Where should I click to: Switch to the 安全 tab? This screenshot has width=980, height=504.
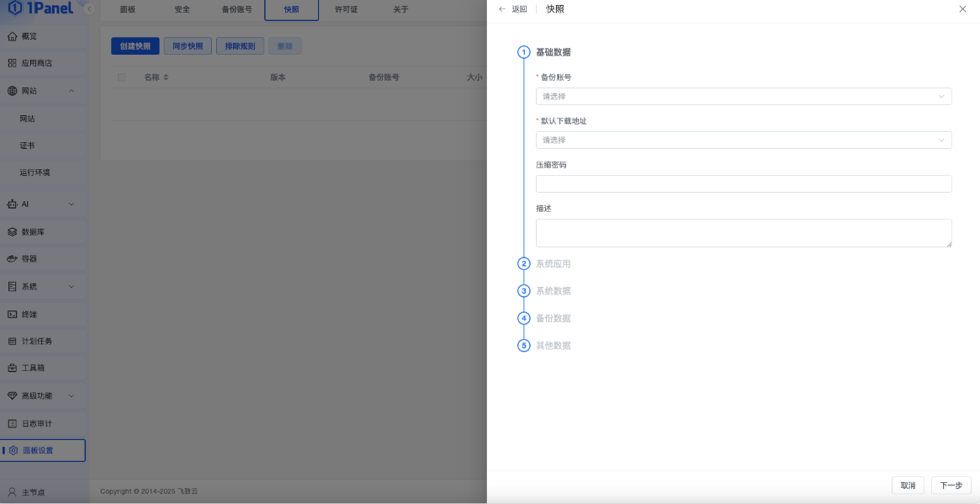[182, 10]
